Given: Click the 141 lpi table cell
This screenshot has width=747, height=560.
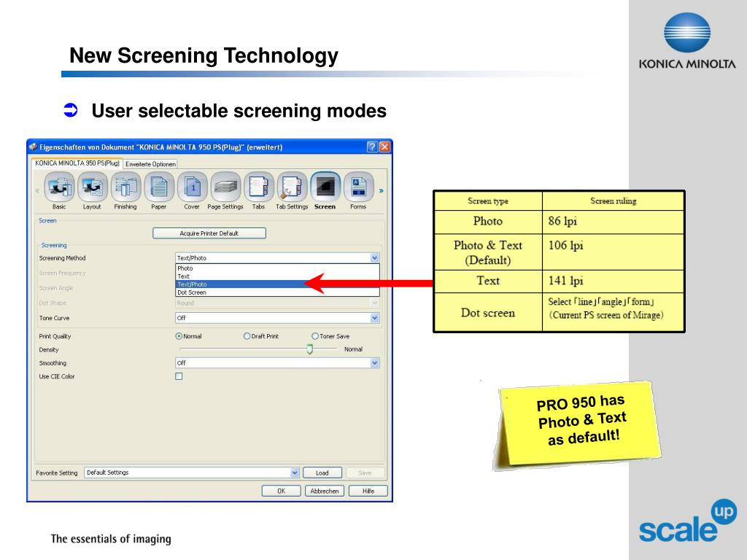Looking at the screenshot, I should 613,281.
